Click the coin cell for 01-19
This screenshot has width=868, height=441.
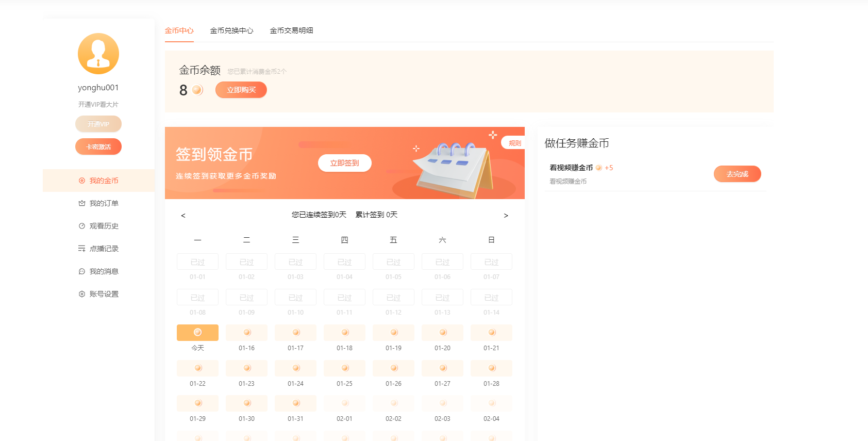(x=393, y=333)
